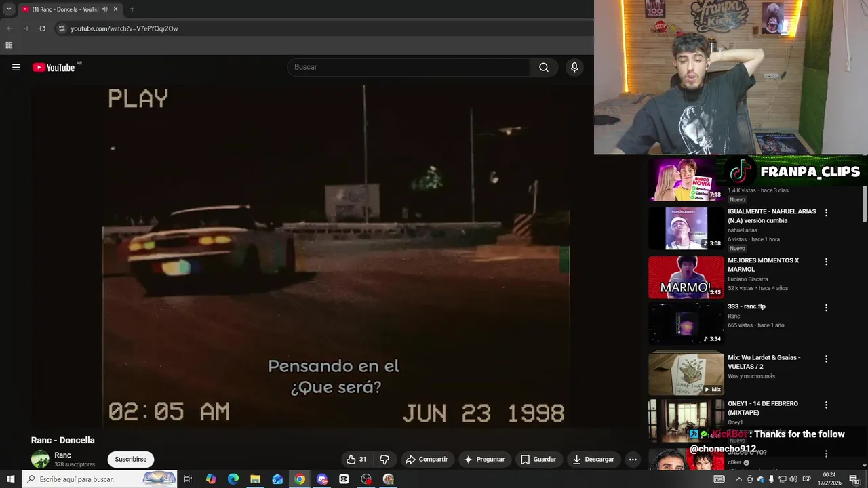Click the '378 suscriptores' text

(75, 465)
